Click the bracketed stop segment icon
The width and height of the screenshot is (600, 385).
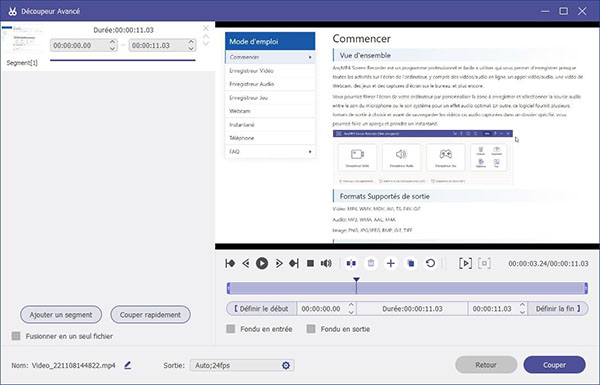click(x=484, y=263)
